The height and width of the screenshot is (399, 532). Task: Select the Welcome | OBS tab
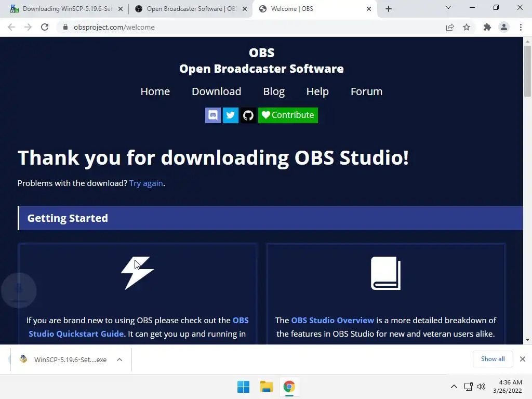[x=314, y=9]
